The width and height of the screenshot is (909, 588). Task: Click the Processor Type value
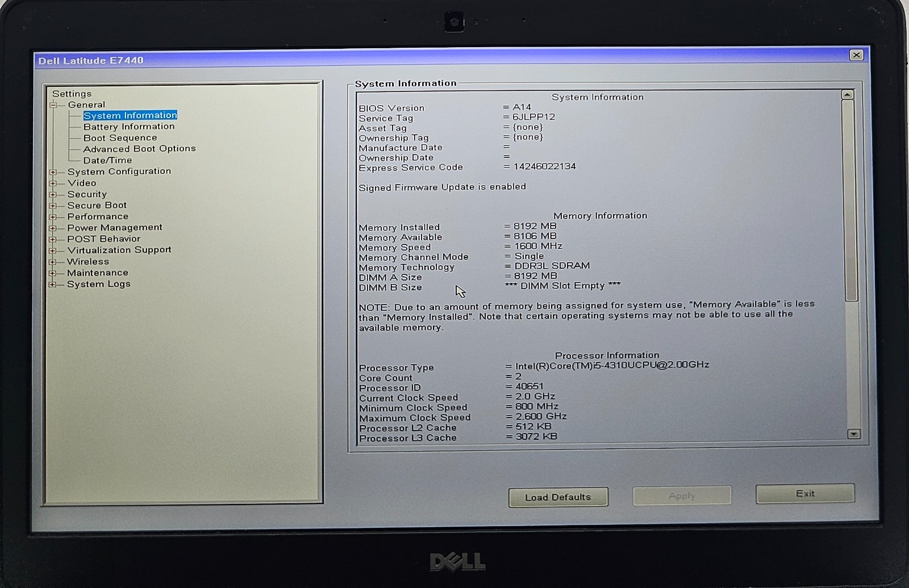pos(612,365)
